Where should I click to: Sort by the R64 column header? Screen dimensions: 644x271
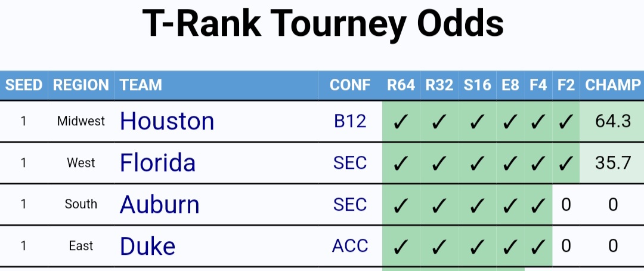click(401, 85)
